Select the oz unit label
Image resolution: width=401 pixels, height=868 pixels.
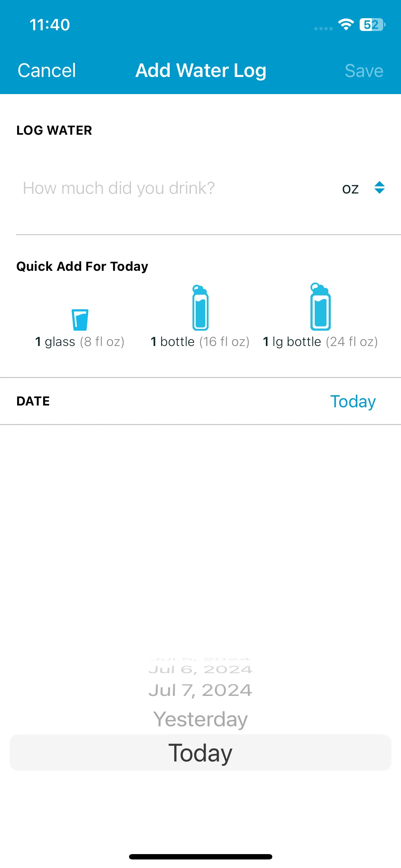(x=350, y=188)
